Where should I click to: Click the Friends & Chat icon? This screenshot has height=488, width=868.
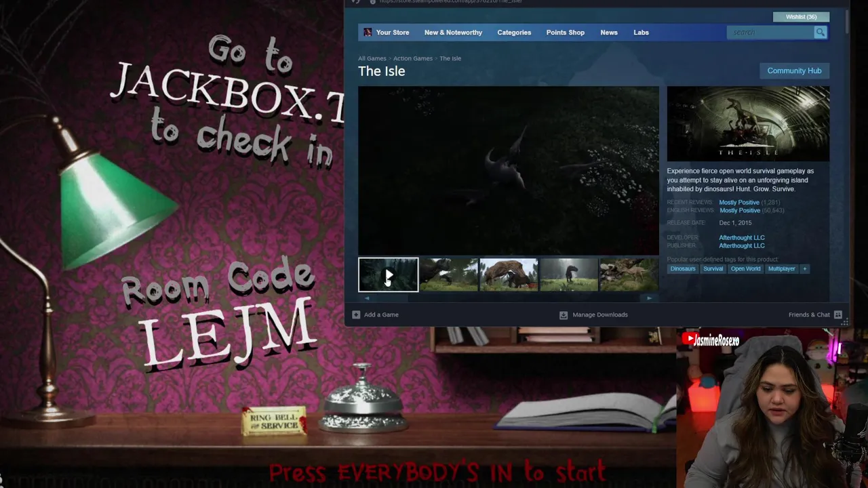pyautogui.click(x=838, y=314)
